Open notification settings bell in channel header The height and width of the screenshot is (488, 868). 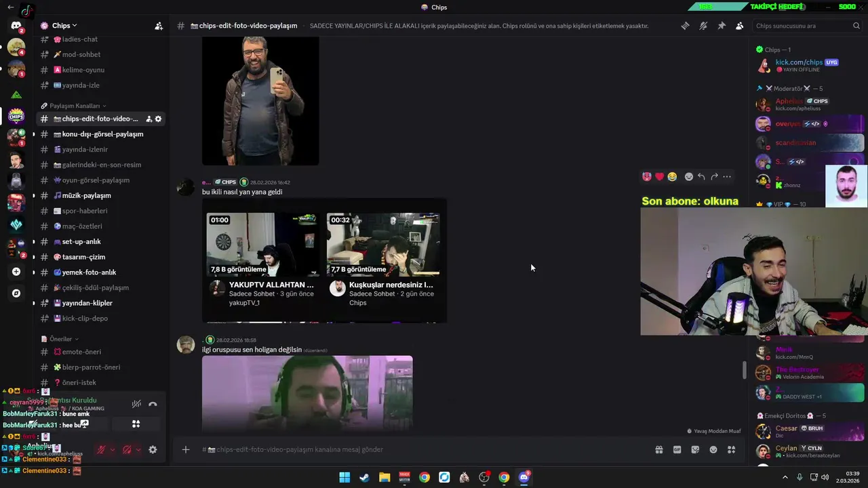point(703,26)
